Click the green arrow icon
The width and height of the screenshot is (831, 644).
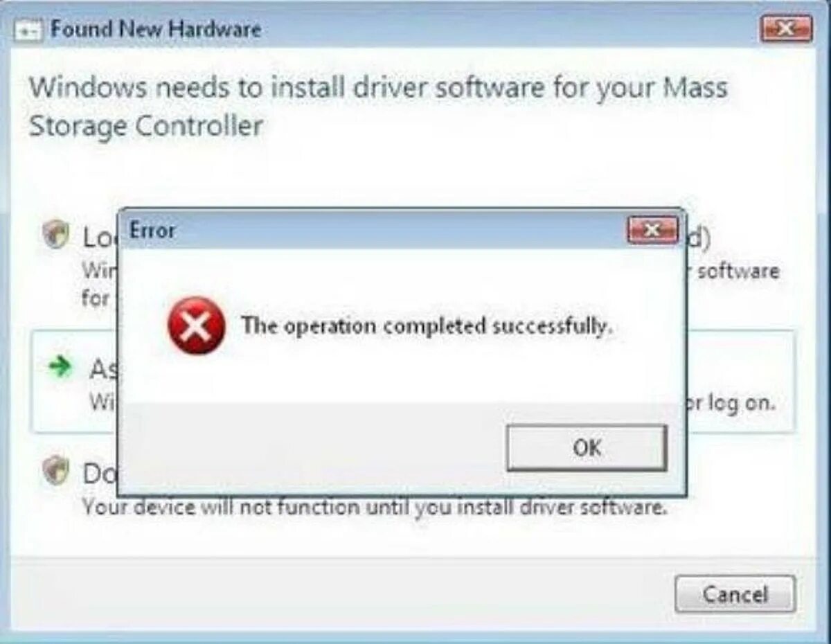[60, 367]
